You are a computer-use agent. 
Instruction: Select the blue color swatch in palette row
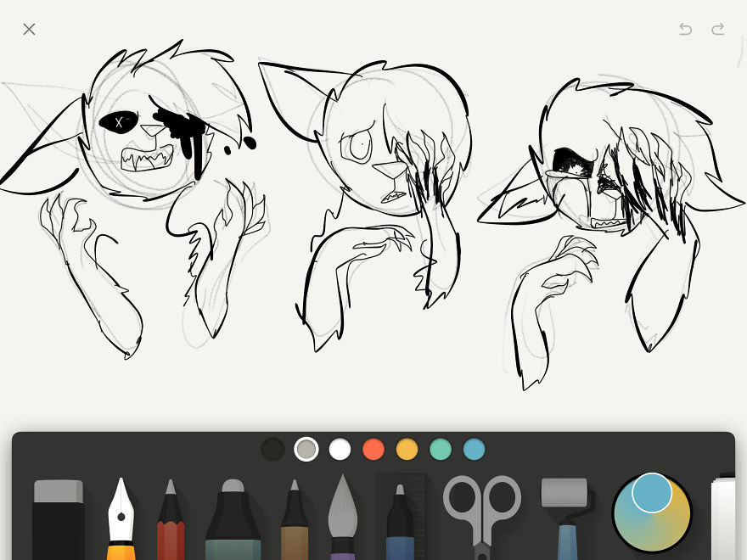click(475, 449)
